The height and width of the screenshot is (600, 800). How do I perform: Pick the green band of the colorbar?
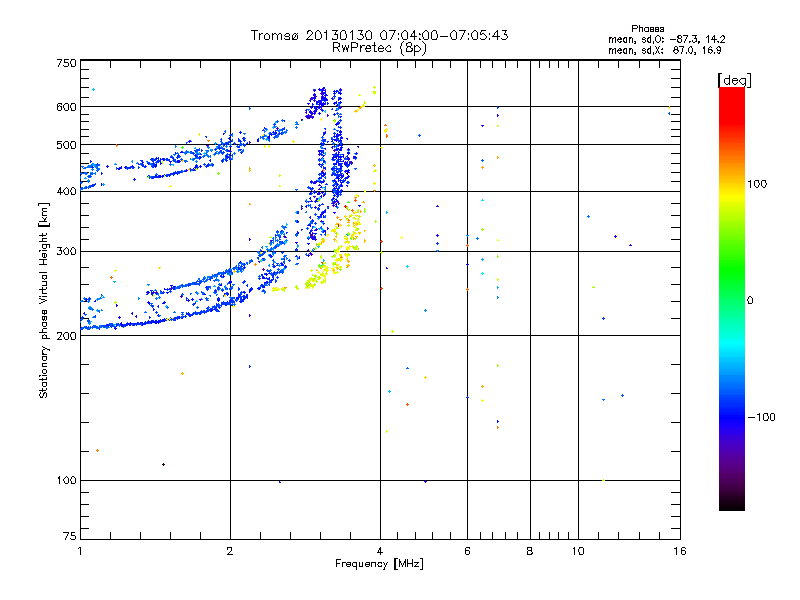tap(732, 270)
